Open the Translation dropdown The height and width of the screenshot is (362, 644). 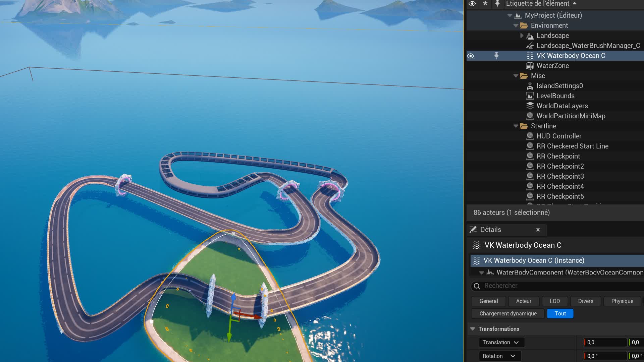click(501, 342)
